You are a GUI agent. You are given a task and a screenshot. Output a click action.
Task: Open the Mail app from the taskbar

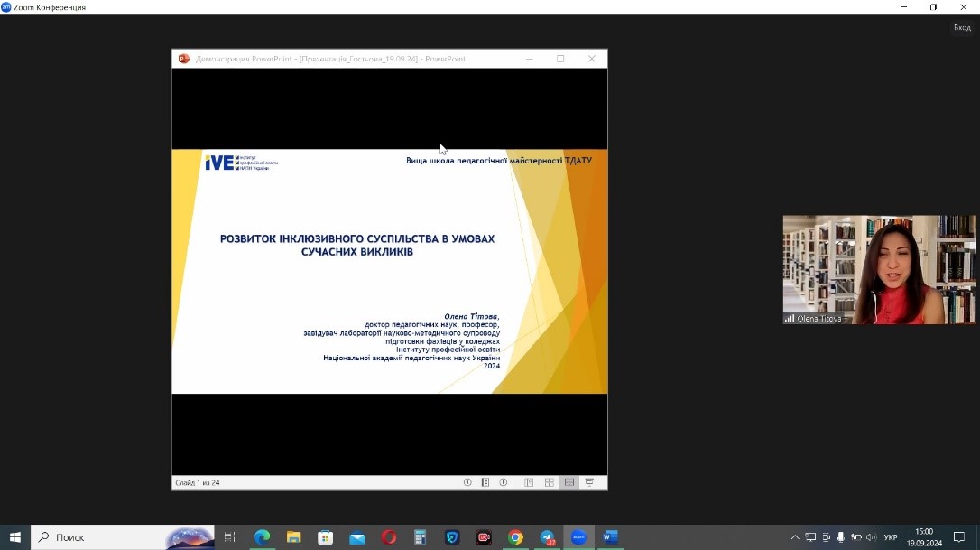[356, 536]
